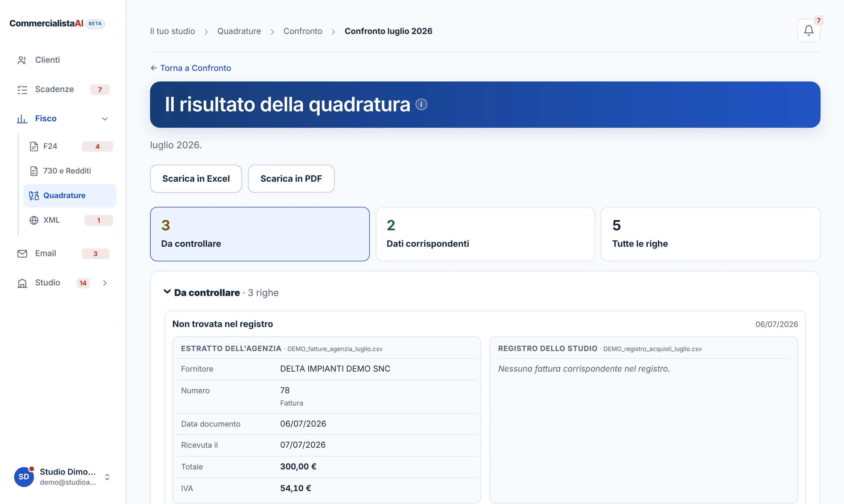Click supplier name DELTA IMPIANTI DEMO SNC

pyautogui.click(x=335, y=369)
